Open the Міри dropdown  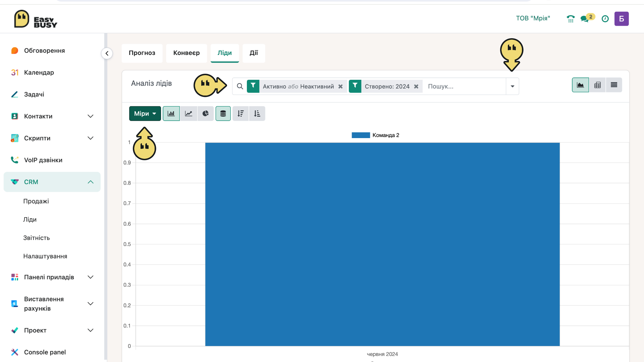[x=145, y=114]
